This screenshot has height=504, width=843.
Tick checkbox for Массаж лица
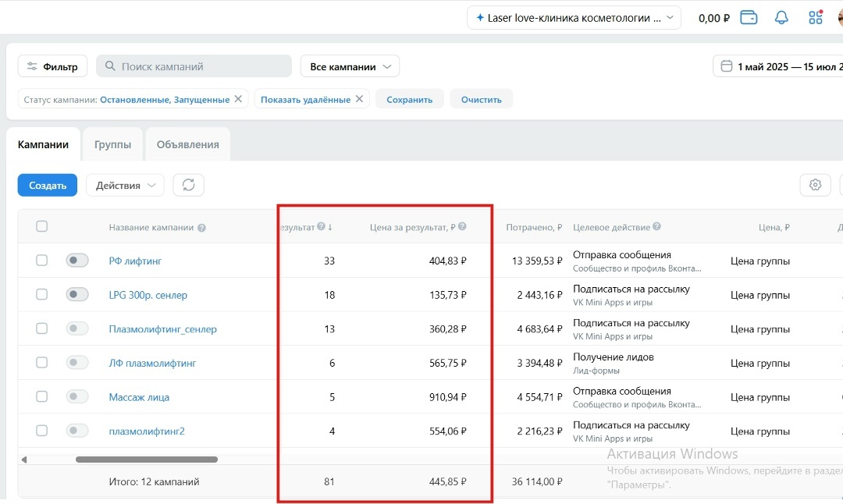pos(41,396)
